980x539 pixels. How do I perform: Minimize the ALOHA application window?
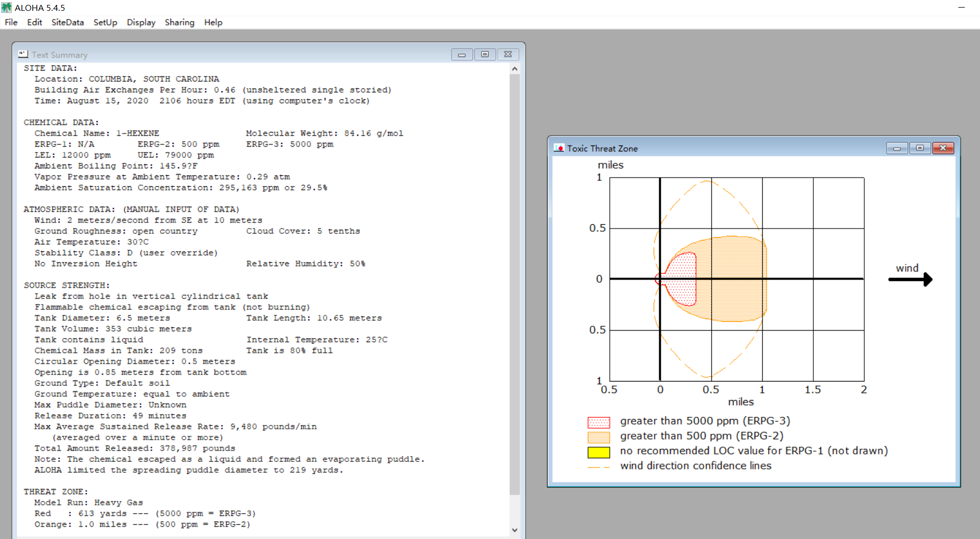(x=962, y=8)
